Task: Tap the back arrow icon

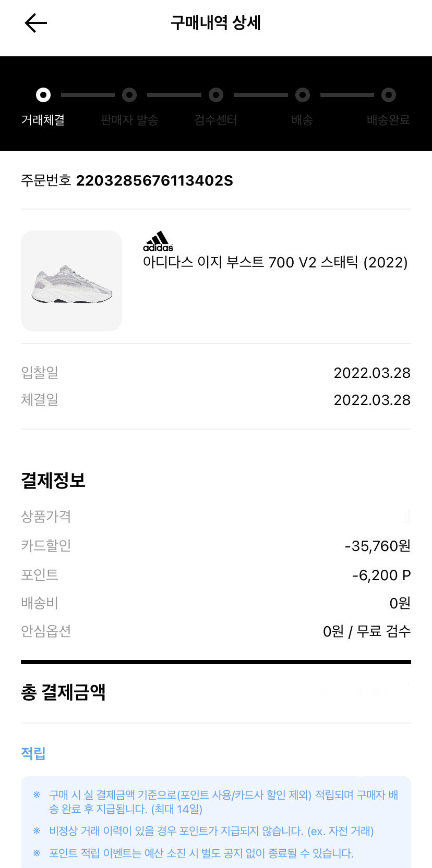Action: (x=35, y=23)
